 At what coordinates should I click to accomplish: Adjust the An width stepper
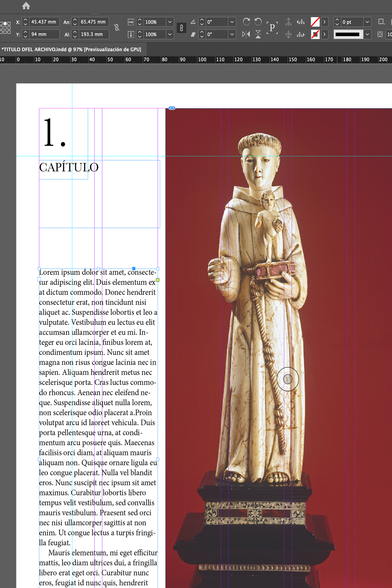tap(75, 22)
